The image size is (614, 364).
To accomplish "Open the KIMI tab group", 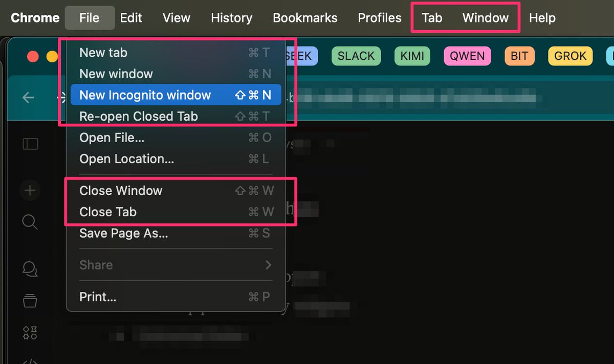I will 412,56.
